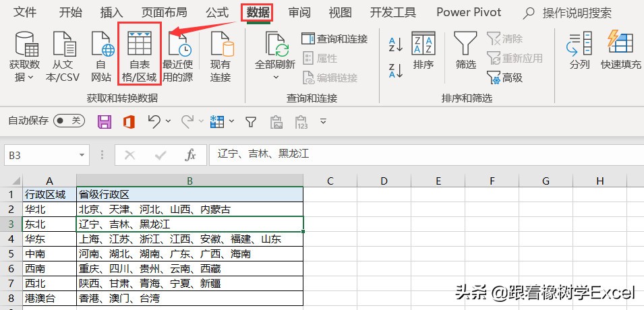The width and height of the screenshot is (644, 310).
Task: Click the table grid icon in quick access toolbar
Action: (x=217, y=121)
